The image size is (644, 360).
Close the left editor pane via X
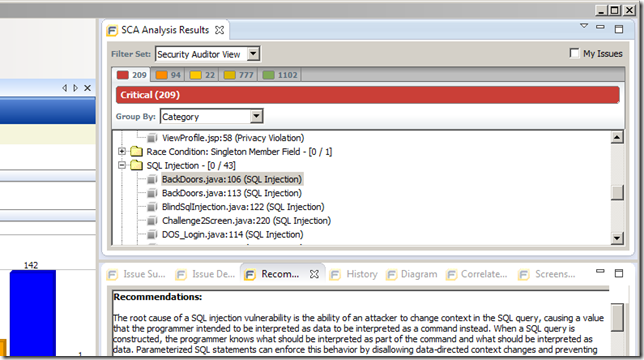pyautogui.click(x=87, y=88)
